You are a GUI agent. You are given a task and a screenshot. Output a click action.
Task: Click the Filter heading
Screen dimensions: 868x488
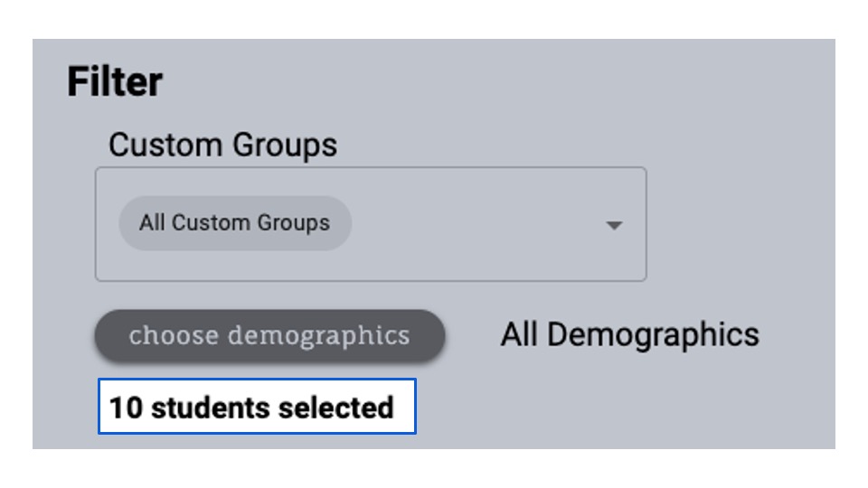coord(115,82)
